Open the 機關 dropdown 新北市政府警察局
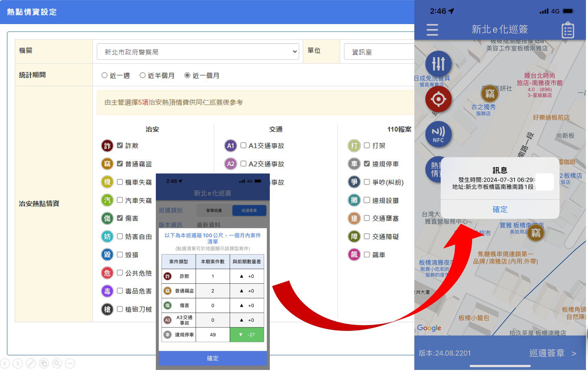 [198, 52]
